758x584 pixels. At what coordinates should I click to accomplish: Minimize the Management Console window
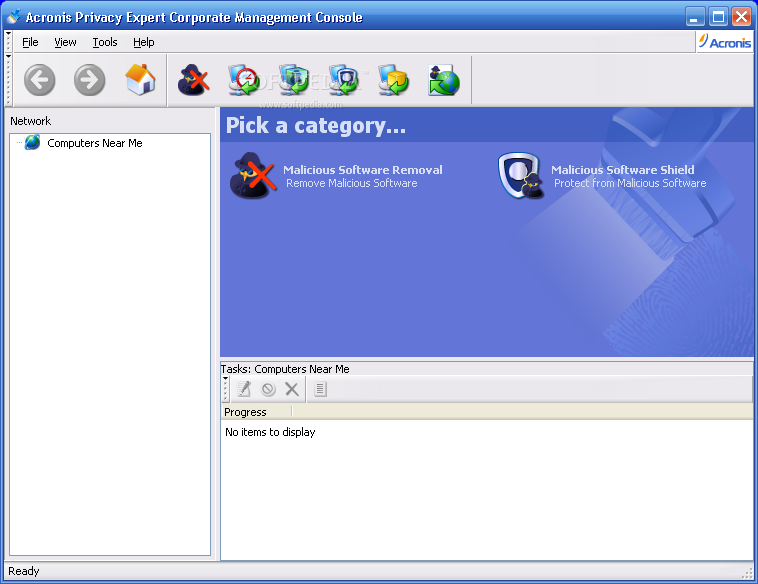click(x=694, y=17)
